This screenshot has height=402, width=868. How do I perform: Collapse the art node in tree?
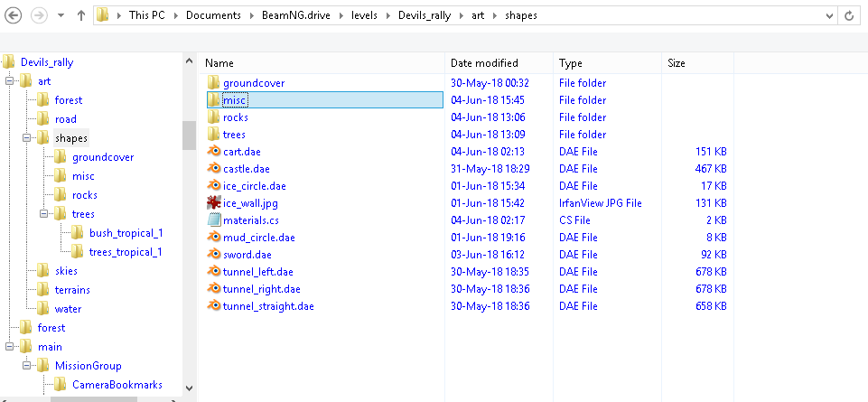tap(9, 81)
